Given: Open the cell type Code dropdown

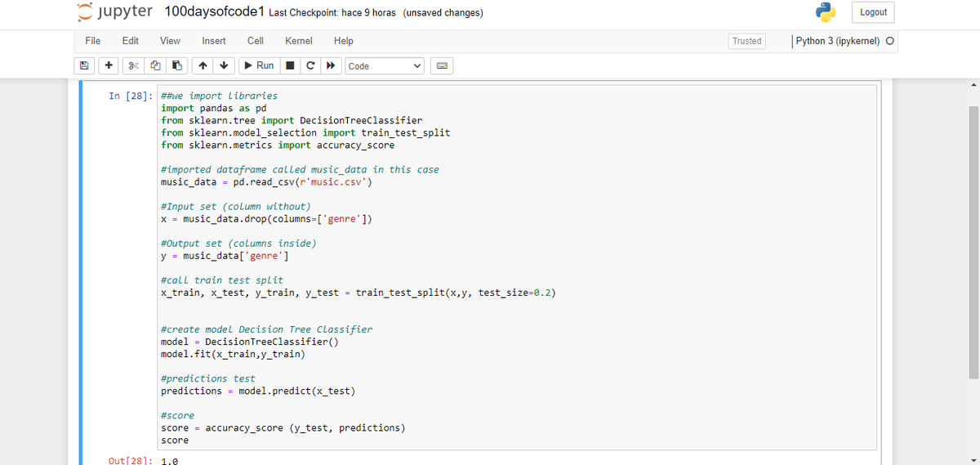Looking at the screenshot, I should [385, 65].
